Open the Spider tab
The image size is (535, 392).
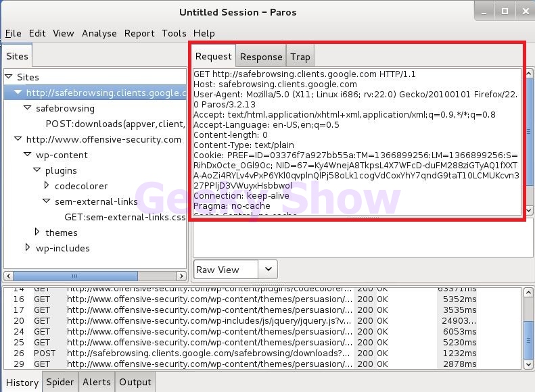click(x=60, y=382)
